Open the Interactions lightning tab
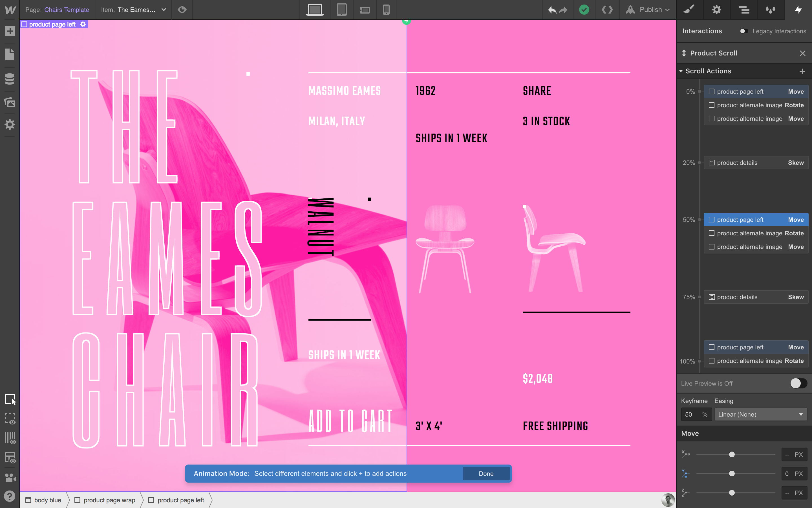This screenshot has height=508, width=812. 798,10
